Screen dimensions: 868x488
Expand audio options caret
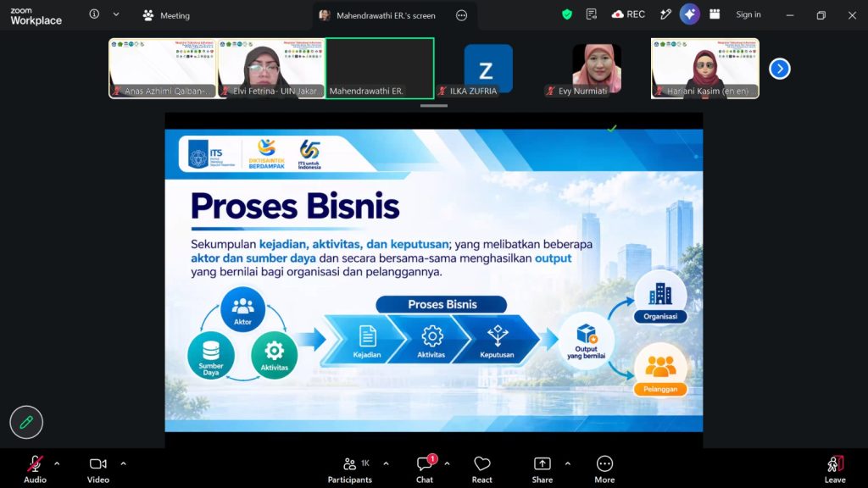57,463
